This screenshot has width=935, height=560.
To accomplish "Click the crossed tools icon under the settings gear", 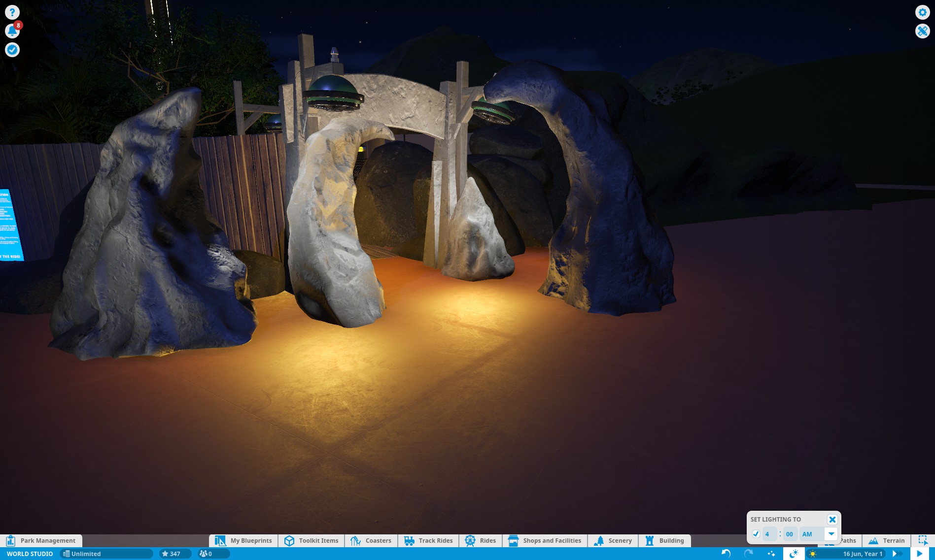I will [922, 31].
